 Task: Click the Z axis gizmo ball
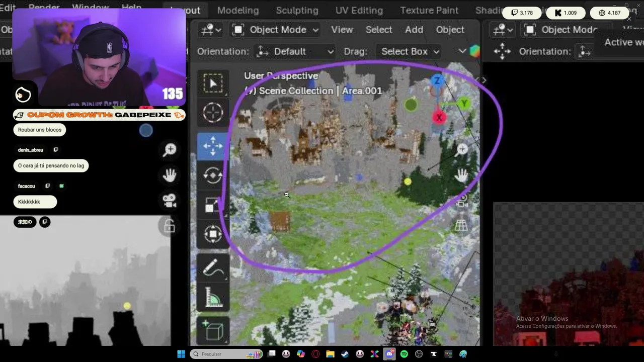pos(437,81)
